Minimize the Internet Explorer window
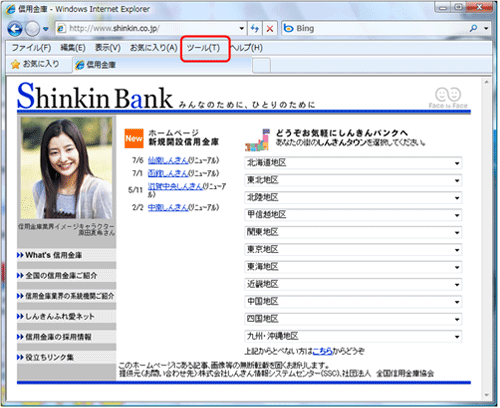Image resolution: width=500 pixels, height=408 pixels. (x=443, y=7)
